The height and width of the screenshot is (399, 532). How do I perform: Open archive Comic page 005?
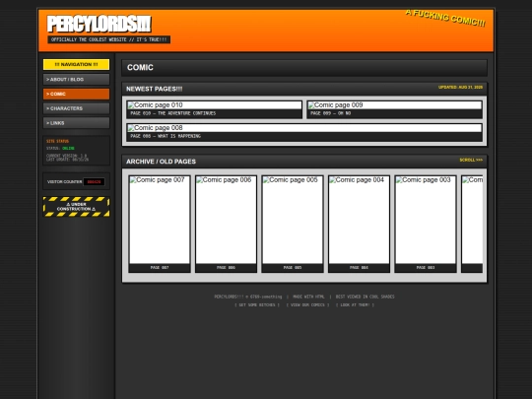293,220
